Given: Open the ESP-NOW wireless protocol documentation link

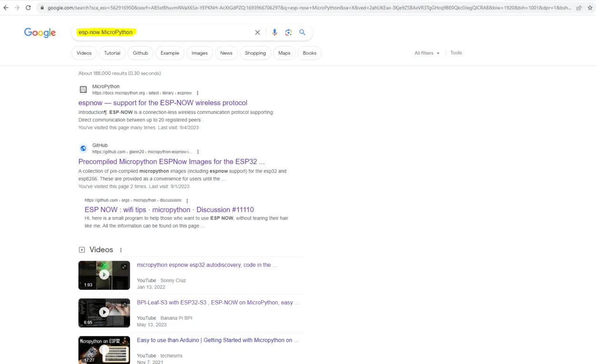Looking at the screenshot, I should pos(163,103).
